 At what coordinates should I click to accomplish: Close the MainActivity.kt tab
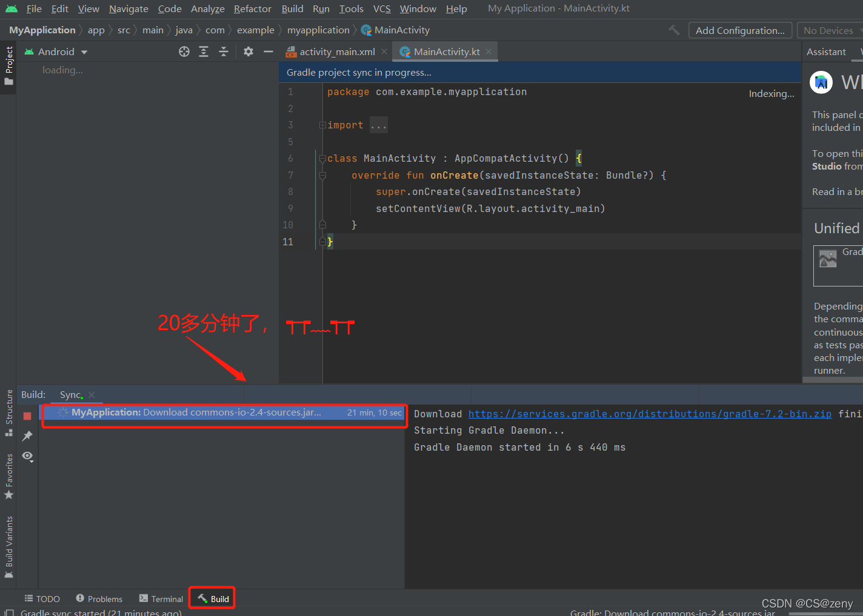coord(488,52)
